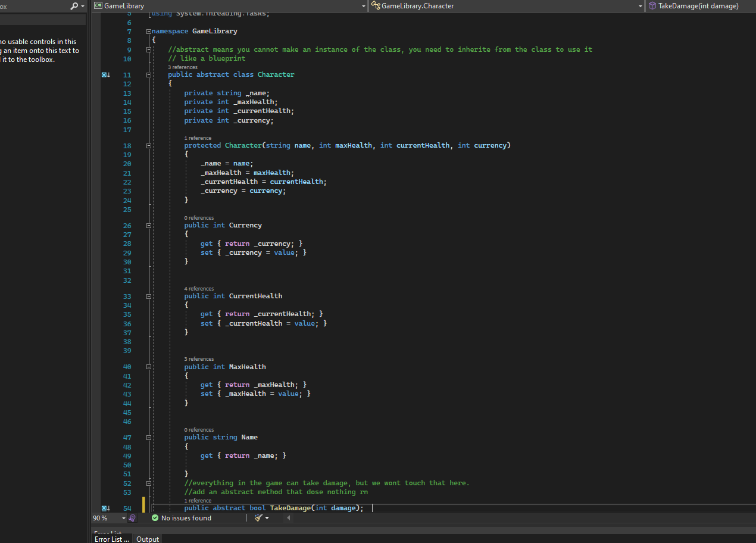The image size is (756, 543).
Task: Open the dropdown arrow beside the cleanup broom
Action: [267, 518]
